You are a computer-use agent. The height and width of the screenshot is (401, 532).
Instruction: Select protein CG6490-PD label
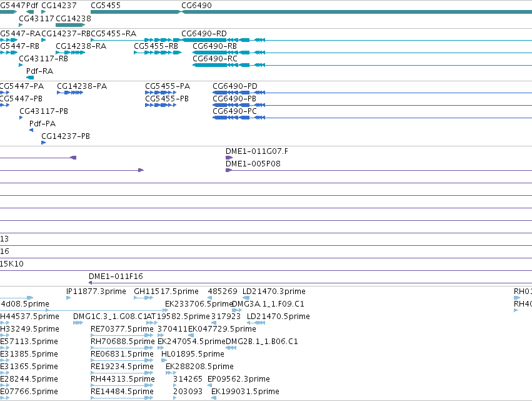click(235, 86)
